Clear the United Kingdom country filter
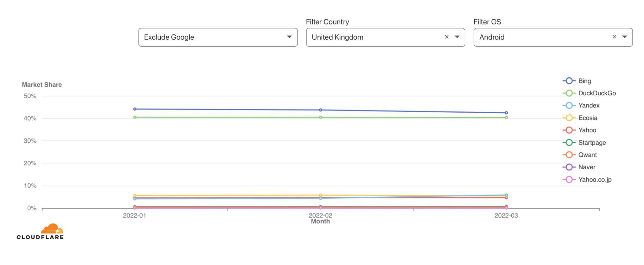This screenshot has width=644, height=265. (x=447, y=37)
